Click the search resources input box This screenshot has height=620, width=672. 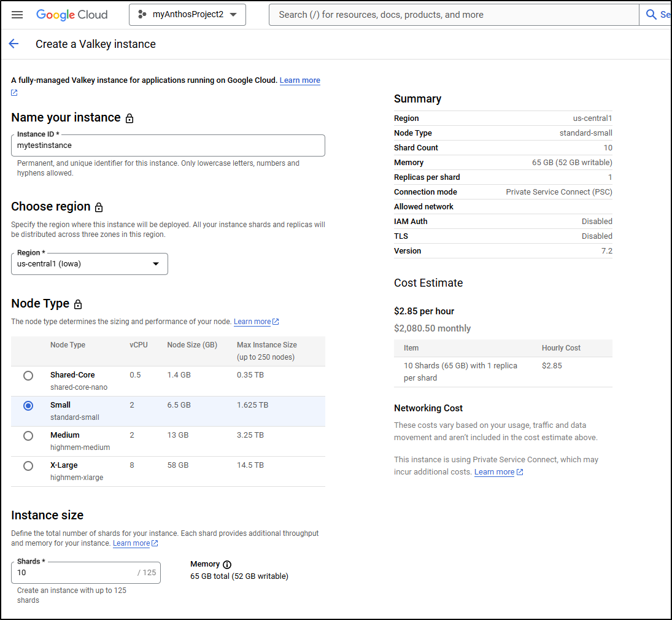(x=454, y=15)
